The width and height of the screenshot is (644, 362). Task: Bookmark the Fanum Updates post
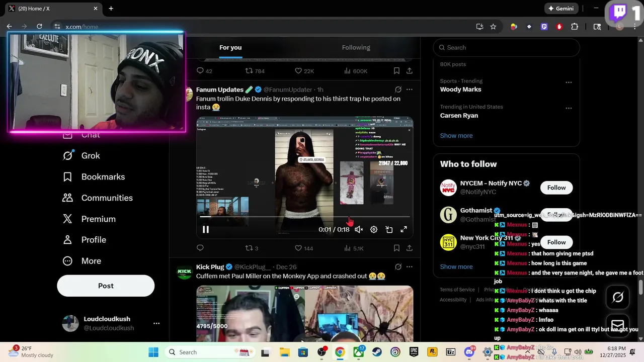(396, 248)
